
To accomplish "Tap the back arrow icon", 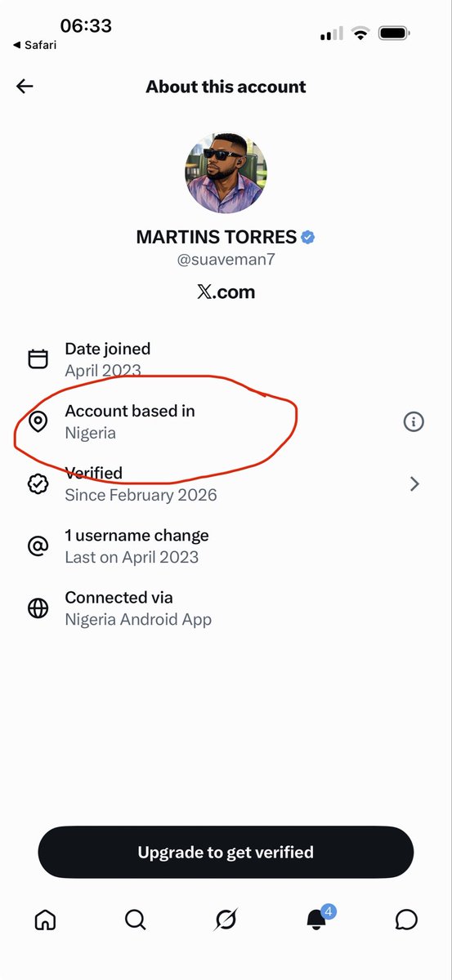I will pyautogui.click(x=25, y=87).
